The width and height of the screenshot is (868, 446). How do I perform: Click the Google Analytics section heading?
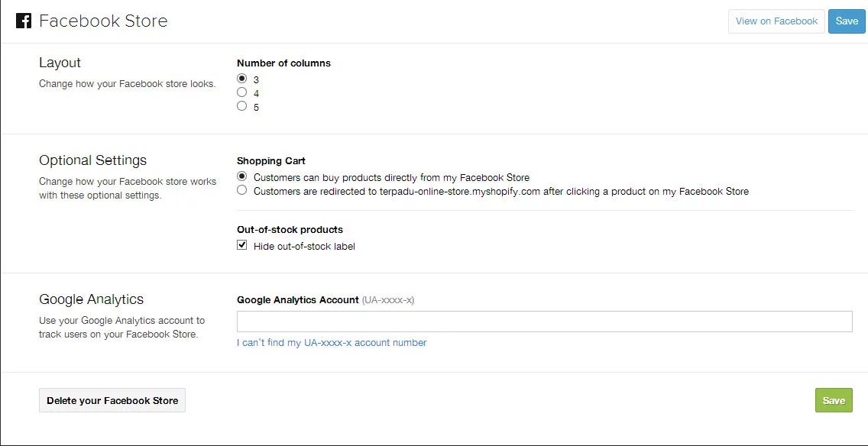click(91, 299)
